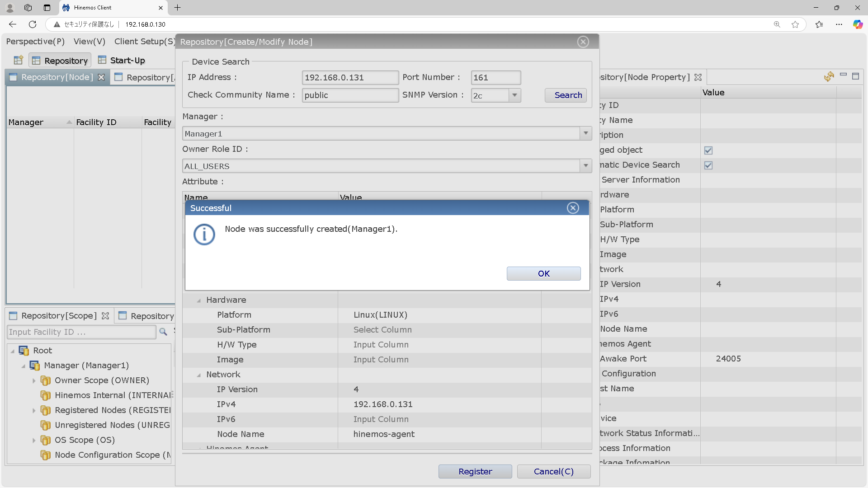The width and height of the screenshot is (868, 488).
Task: Close the Create/Modify Node dialog X icon
Action: [x=583, y=42]
